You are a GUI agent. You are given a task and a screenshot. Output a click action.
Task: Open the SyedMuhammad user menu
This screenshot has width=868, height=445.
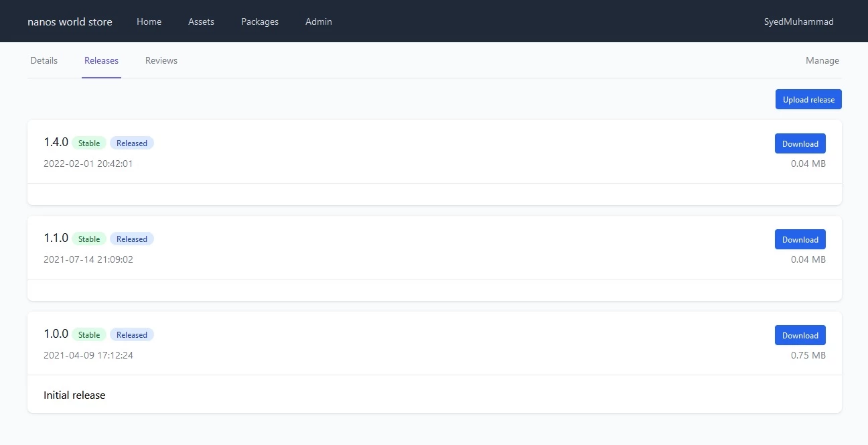(799, 21)
